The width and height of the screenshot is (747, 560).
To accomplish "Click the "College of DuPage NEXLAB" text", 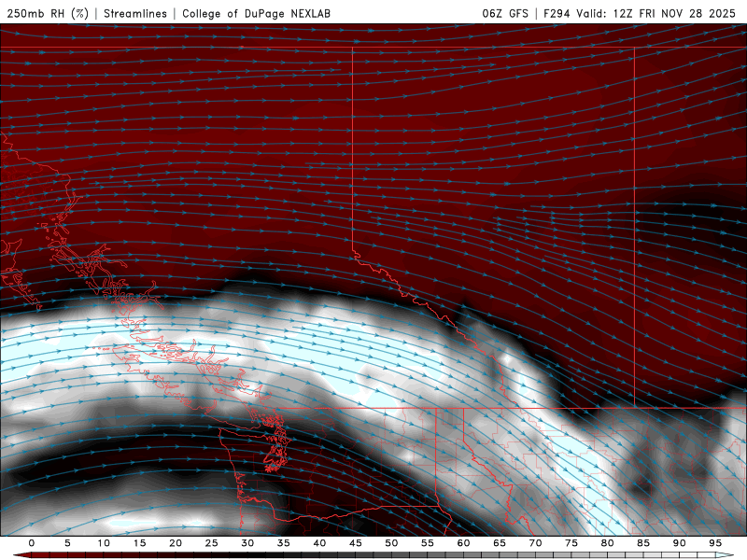I will tap(256, 14).
